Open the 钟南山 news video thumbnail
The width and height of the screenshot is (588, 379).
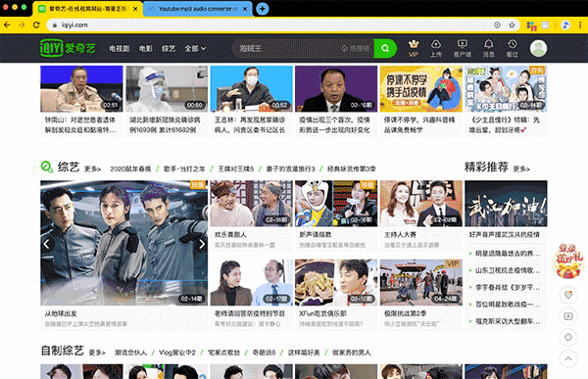[x=81, y=89]
